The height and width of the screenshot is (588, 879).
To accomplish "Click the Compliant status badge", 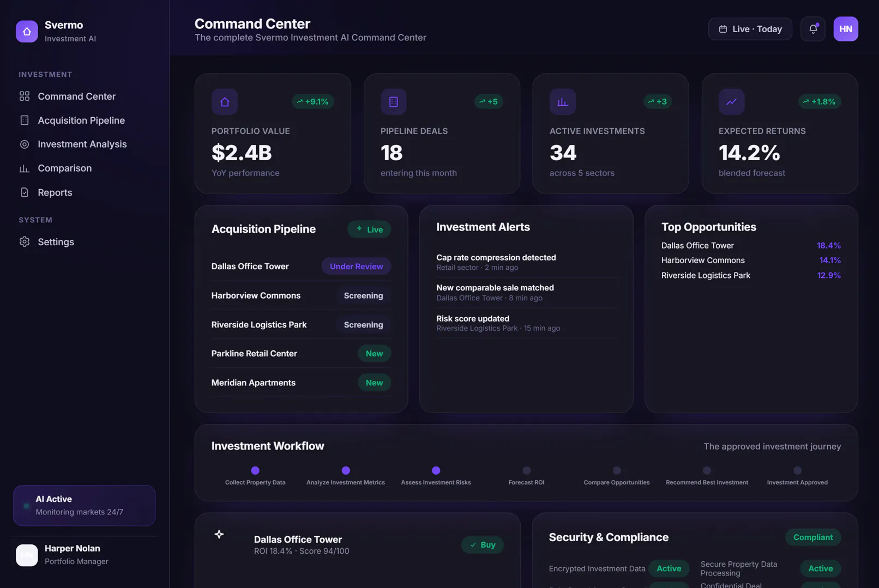I will (x=813, y=537).
